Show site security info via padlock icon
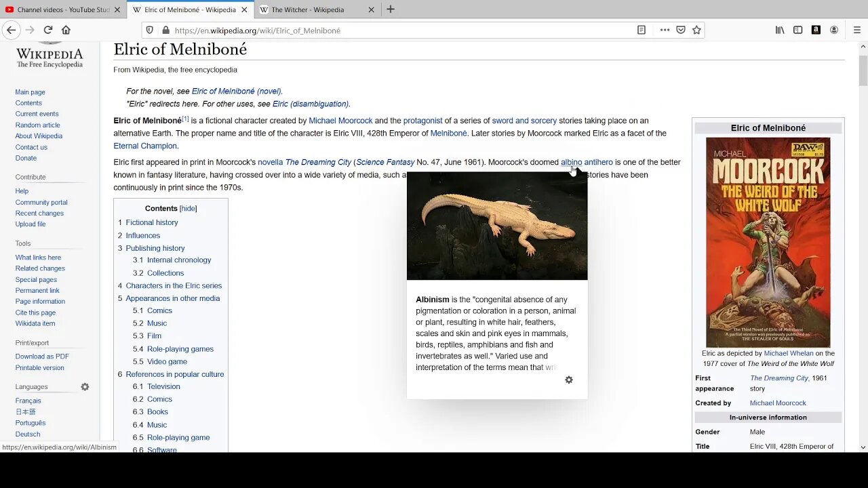The height and width of the screenshot is (488, 868). click(165, 30)
